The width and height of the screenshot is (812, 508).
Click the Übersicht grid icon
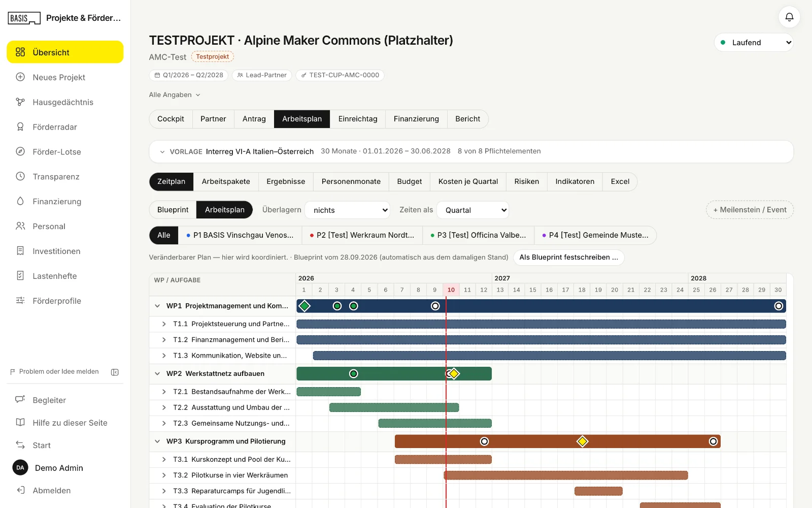(x=20, y=52)
